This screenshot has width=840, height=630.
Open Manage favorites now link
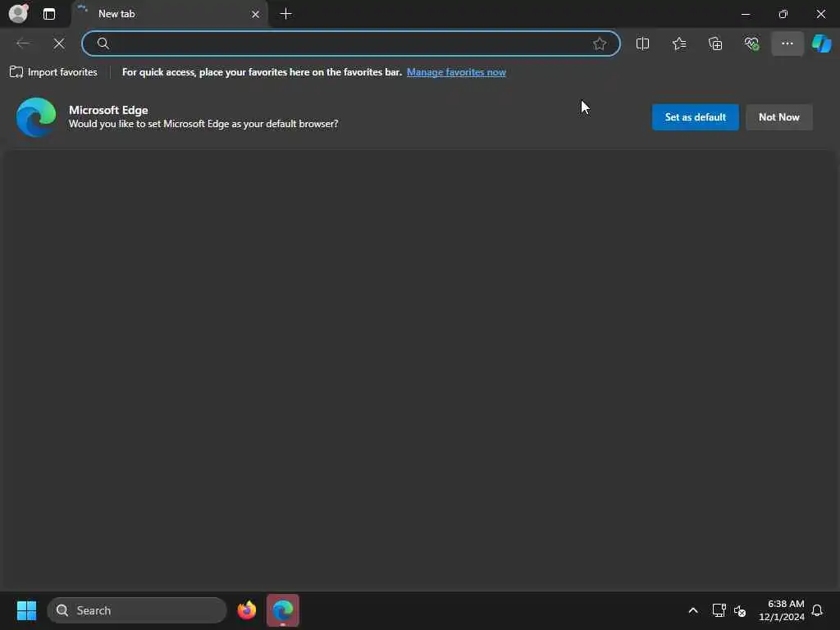coord(456,72)
